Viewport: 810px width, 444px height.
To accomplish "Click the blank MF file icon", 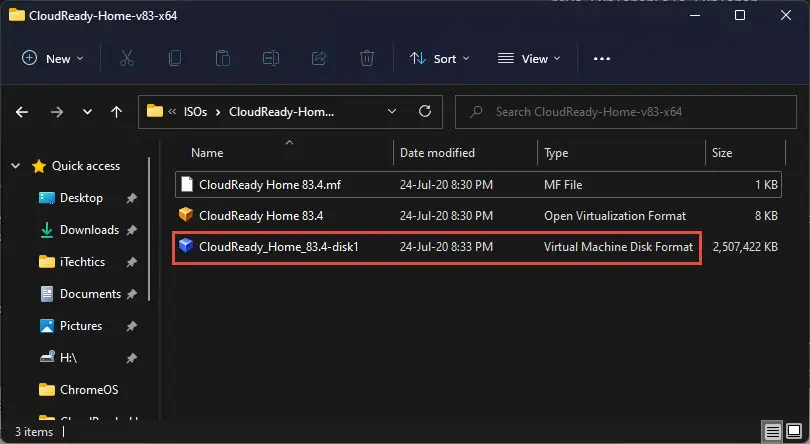I will (x=186, y=184).
